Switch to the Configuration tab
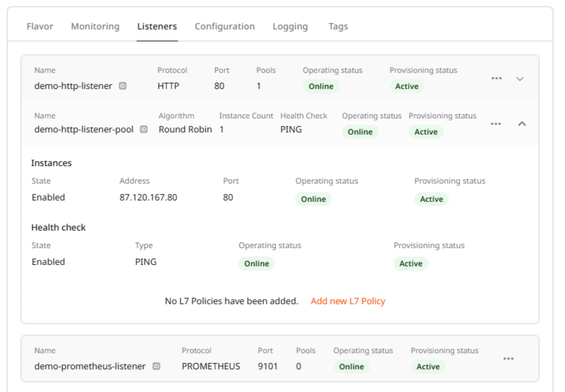The width and height of the screenshot is (565, 392). tap(225, 27)
